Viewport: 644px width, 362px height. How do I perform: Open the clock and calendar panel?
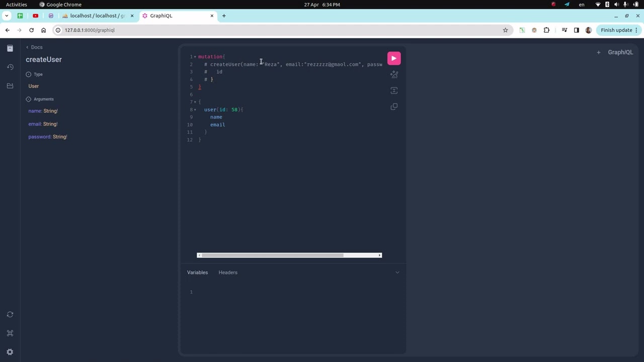pos(322,5)
